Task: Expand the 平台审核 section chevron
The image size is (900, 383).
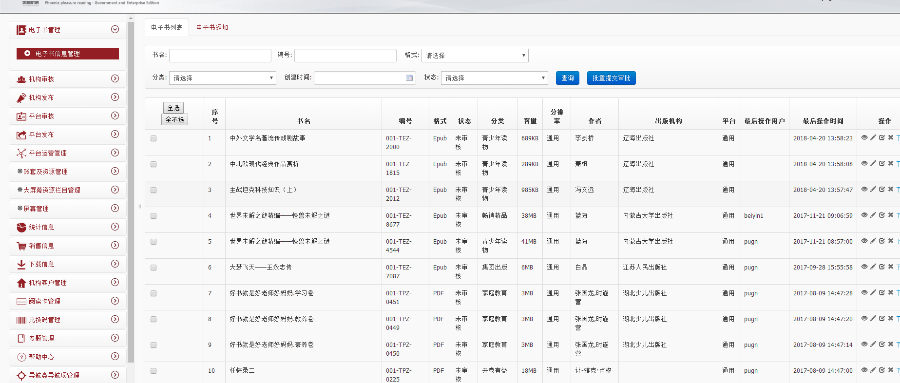Action: click(x=114, y=116)
